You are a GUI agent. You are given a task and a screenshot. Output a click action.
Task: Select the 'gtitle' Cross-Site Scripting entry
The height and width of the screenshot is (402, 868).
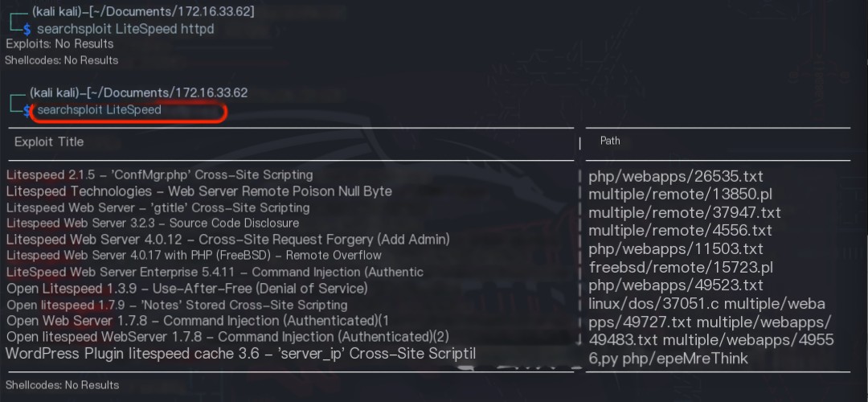tap(158, 207)
